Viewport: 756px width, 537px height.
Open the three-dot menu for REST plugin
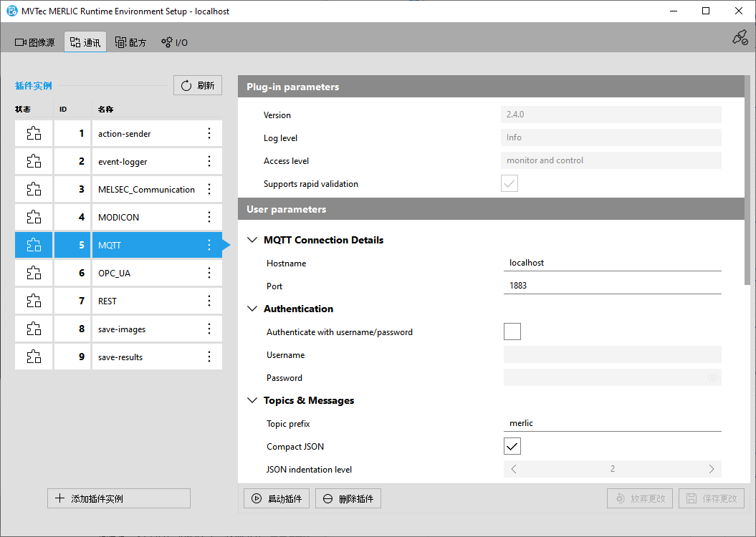[x=209, y=301]
